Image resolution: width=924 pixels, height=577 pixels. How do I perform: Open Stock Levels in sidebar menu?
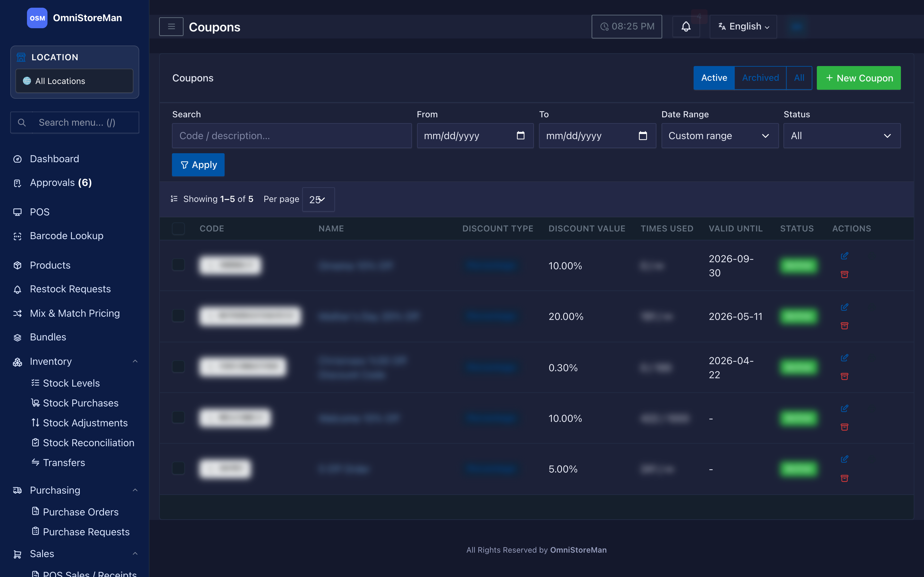(71, 383)
